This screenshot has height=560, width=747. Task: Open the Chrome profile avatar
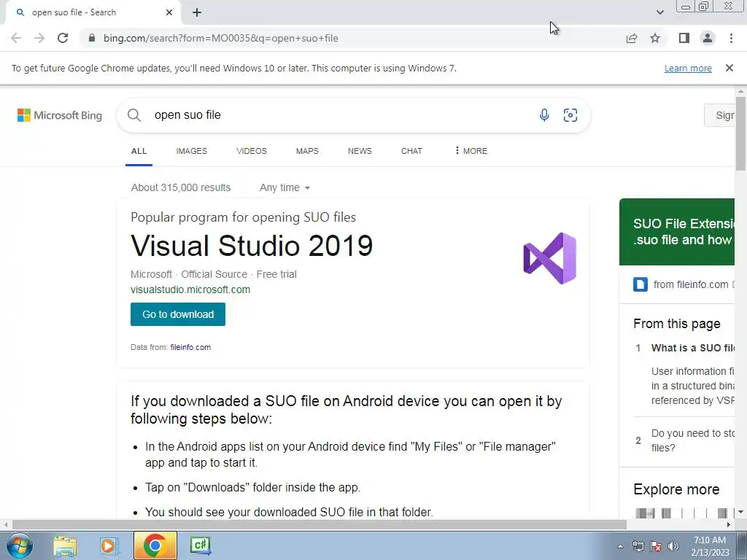point(708,38)
